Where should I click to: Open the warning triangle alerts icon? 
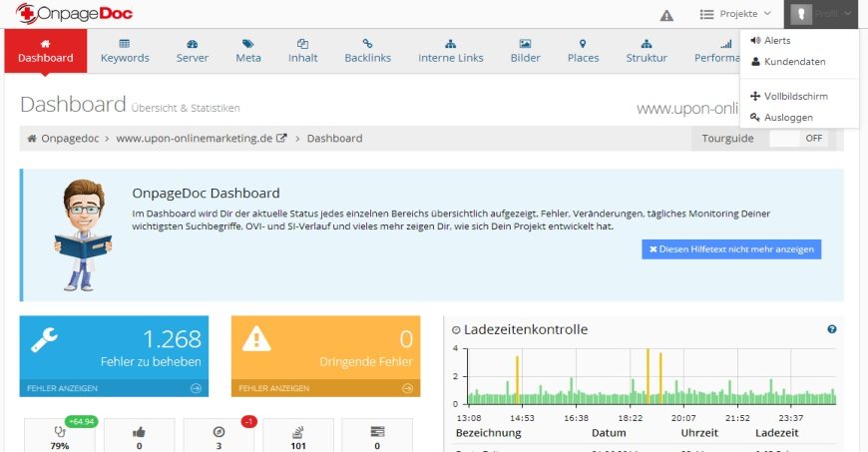tap(666, 16)
